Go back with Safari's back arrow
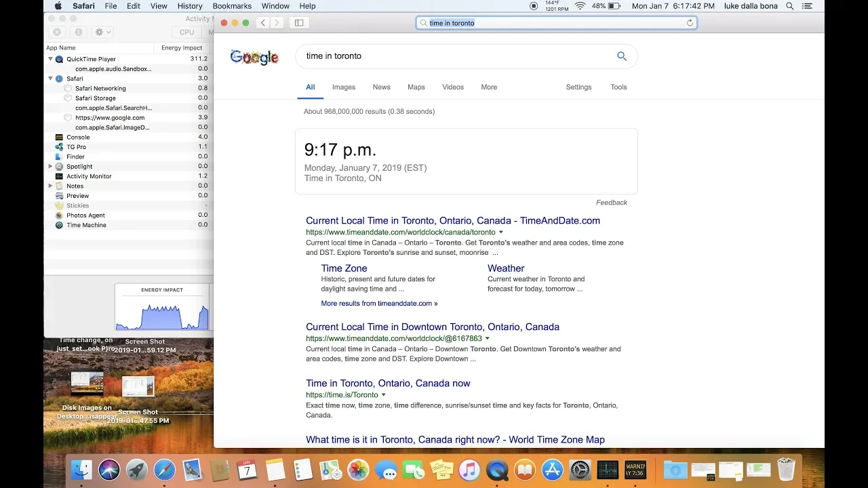868x488 pixels. [x=263, y=23]
